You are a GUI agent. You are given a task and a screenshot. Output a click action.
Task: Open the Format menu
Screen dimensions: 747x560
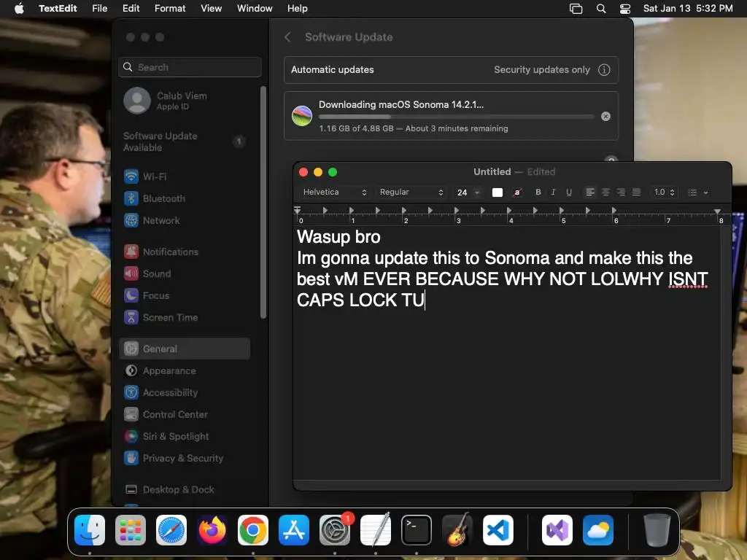point(170,8)
